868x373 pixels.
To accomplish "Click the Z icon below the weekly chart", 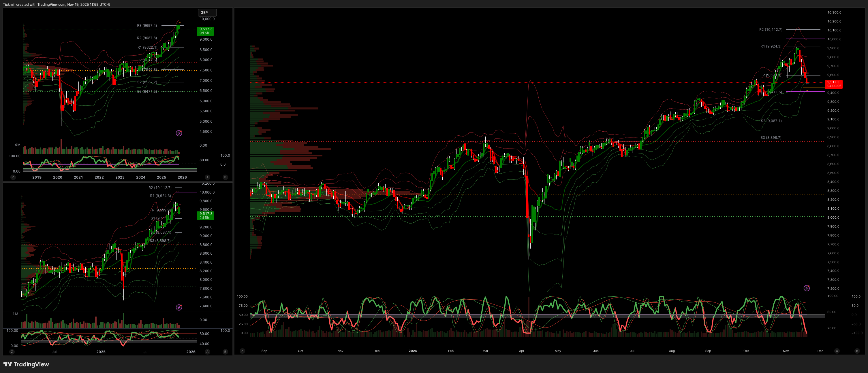I will pos(12,351).
